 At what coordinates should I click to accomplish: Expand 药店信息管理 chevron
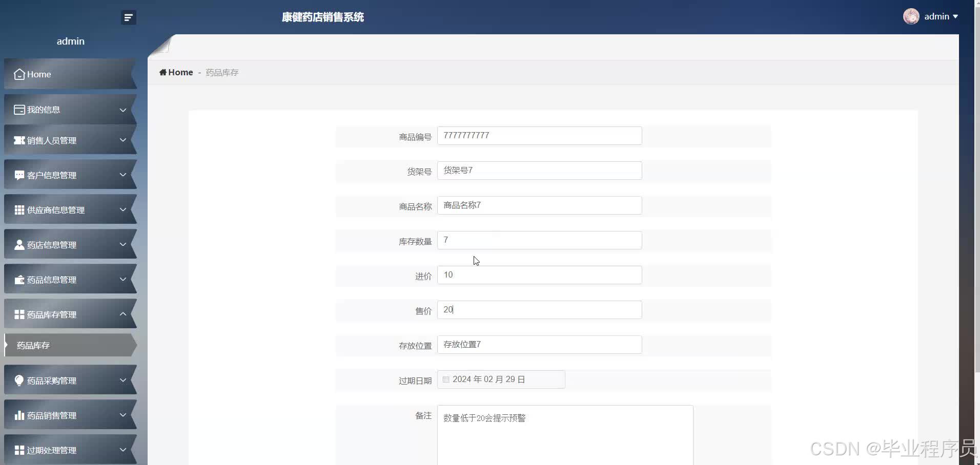tap(123, 244)
